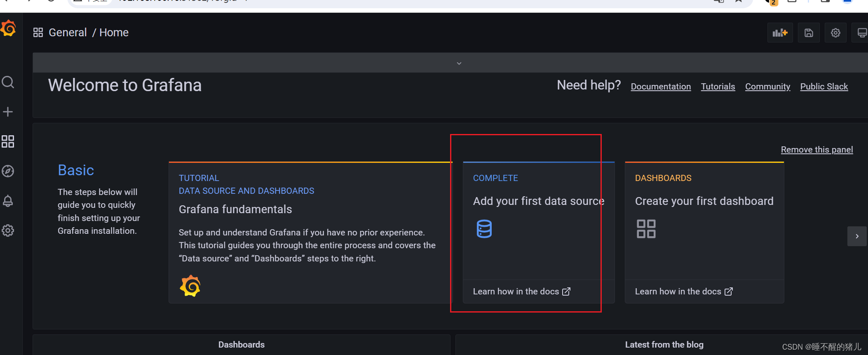Screen dimensions: 868x355
Task: Click the Home breadcrumb
Action: point(114,33)
